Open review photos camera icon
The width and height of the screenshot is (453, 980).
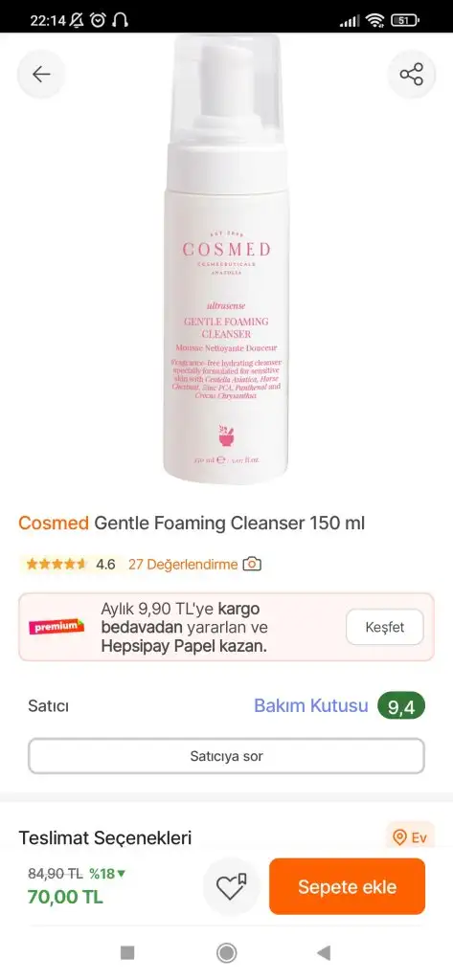pos(252,565)
